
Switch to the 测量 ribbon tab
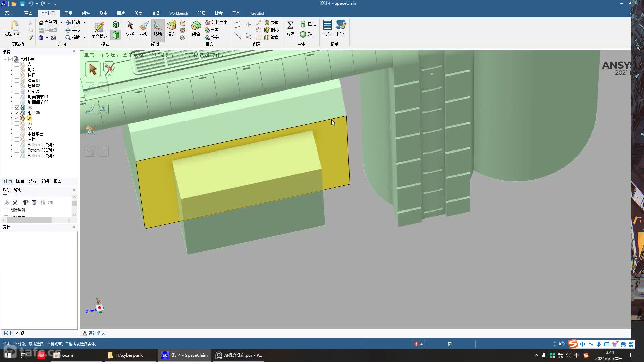[103, 13]
